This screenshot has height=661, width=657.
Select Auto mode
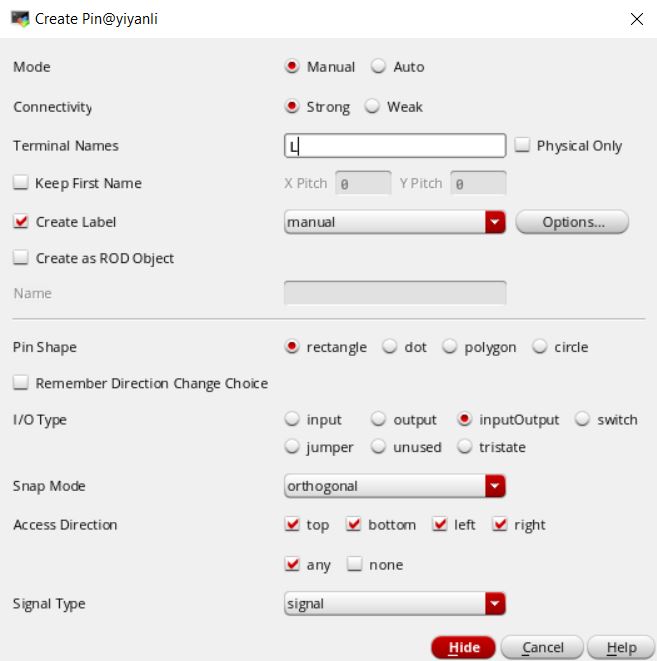(x=378, y=67)
